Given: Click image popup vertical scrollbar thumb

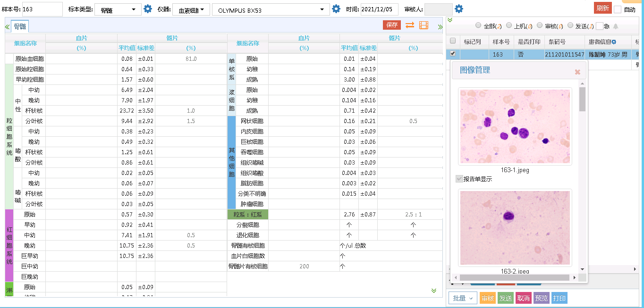Looking at the screenshot, I should click(582, 99).
